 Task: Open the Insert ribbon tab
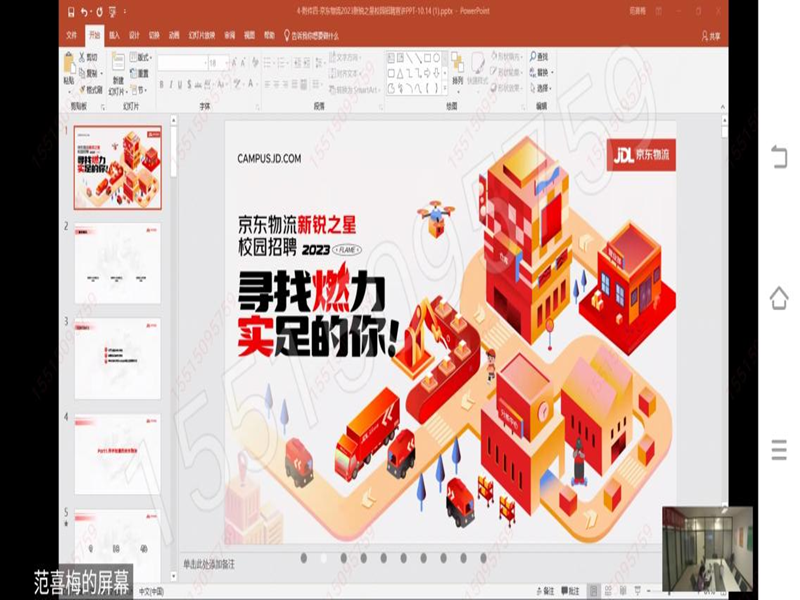(x=114, y=35)
